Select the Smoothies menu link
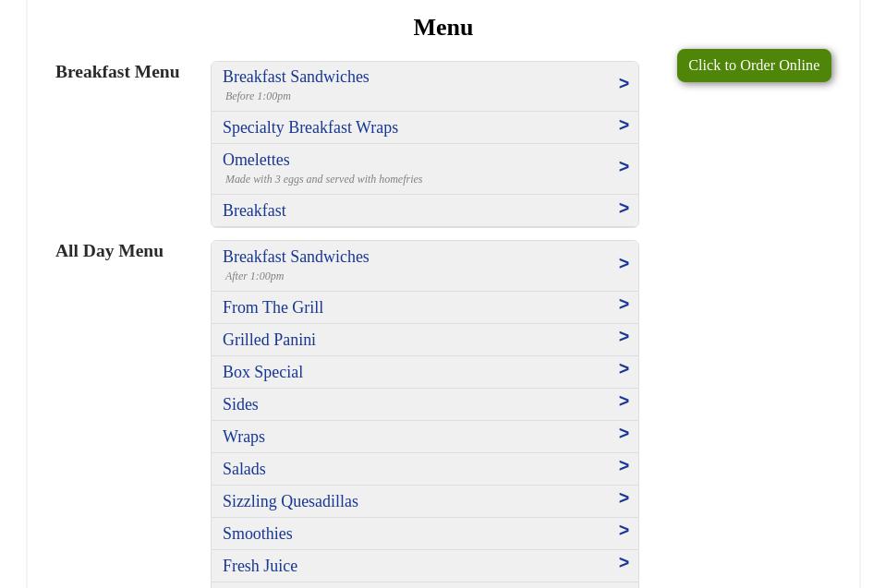Viewport: 873px width, 588px height. (x=257, y=534)
